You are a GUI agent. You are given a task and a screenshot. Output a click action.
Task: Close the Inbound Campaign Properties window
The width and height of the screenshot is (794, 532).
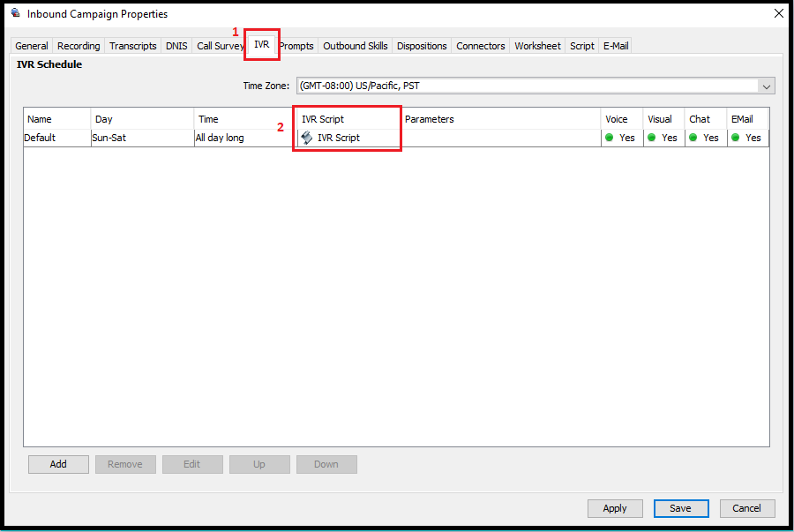tap(779, 13)
